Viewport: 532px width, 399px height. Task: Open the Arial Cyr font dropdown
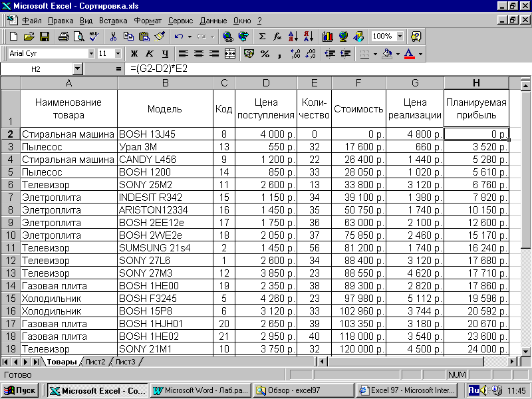[91, 53]
